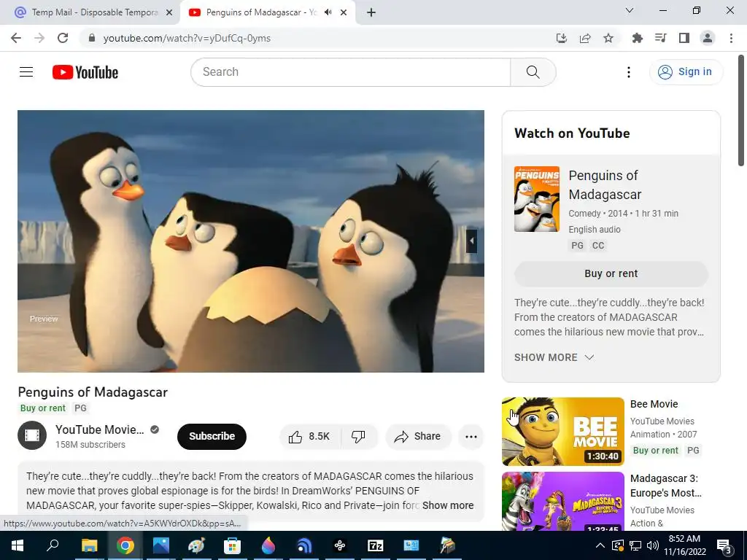Image resolution: width=747 pixels, height=560 pixels.
Task: Open volume control in system tray
Action: point(653,545)
